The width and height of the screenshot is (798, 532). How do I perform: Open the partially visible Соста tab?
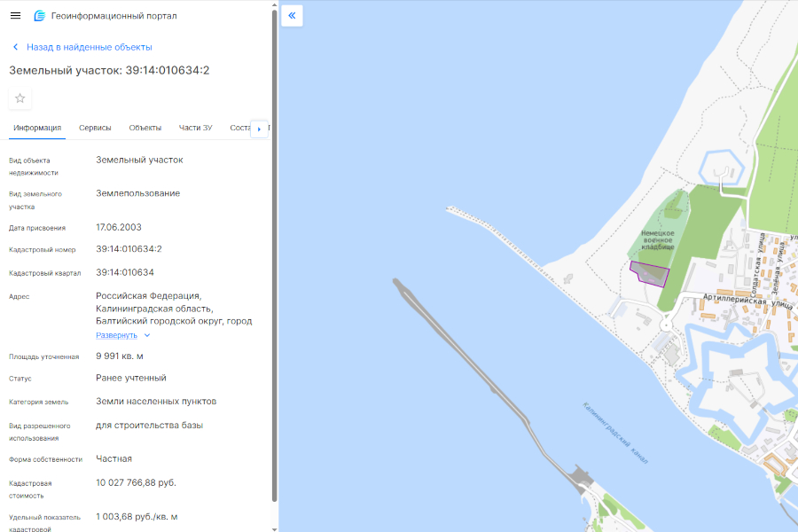(x=239, y=128)
